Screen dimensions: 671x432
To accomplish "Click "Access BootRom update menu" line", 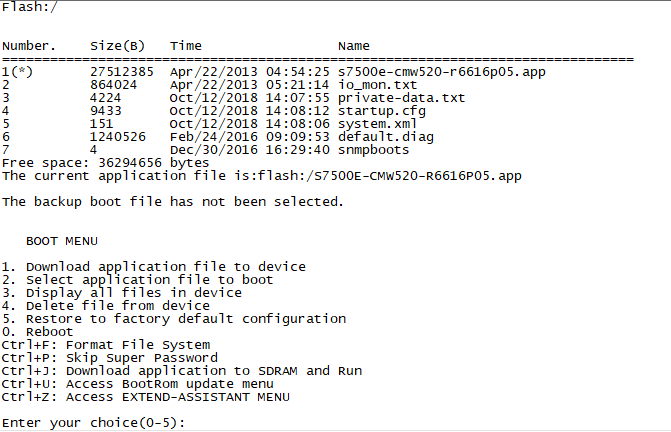I will click(x=137, y=384).
